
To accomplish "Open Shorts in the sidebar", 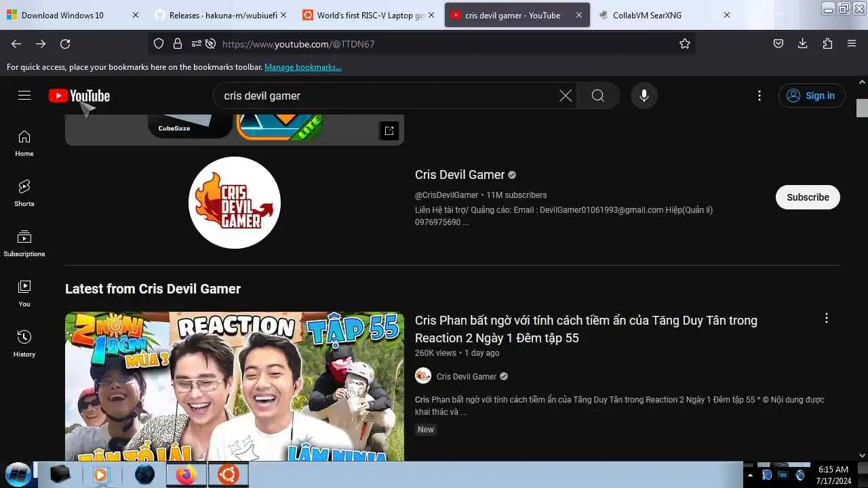I will point(24,193).
